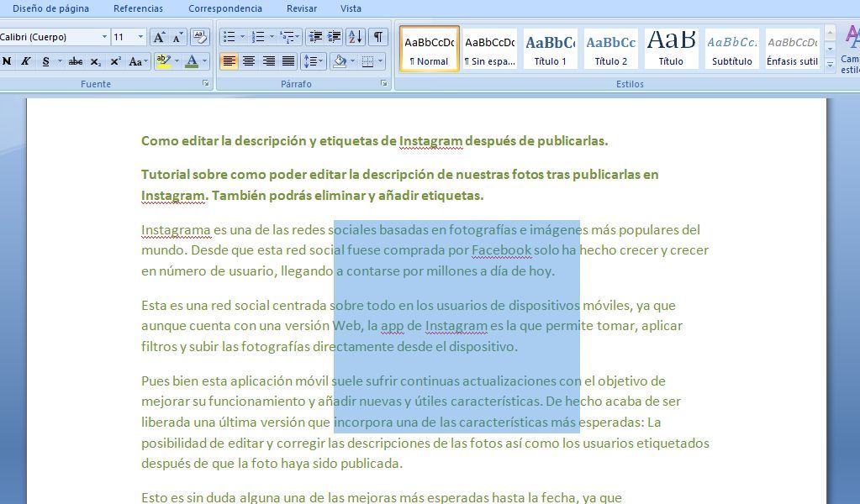Expand styles gallery more button

[831, 65]
